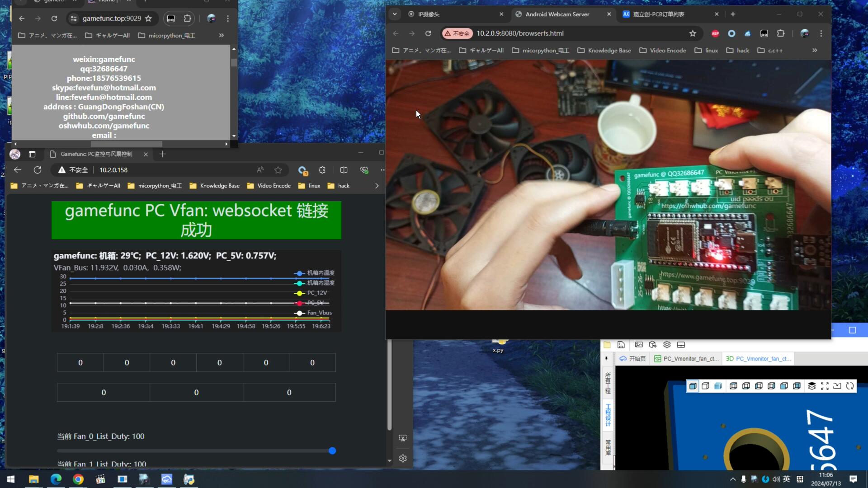
Task: Click fit-to-screen icon in 3D view toolbar
Action: (x=825, y=386)
